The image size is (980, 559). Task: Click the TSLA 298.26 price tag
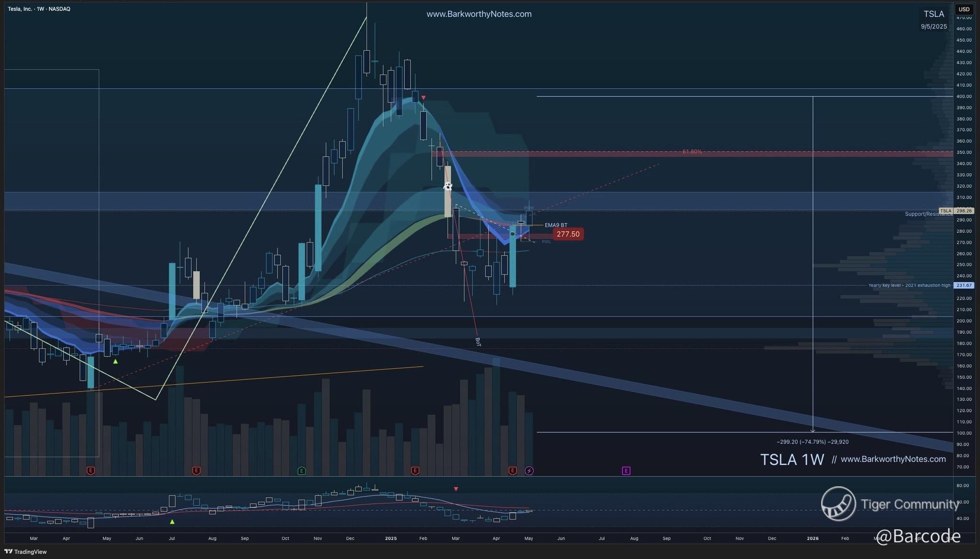click(x=957, y=211)
